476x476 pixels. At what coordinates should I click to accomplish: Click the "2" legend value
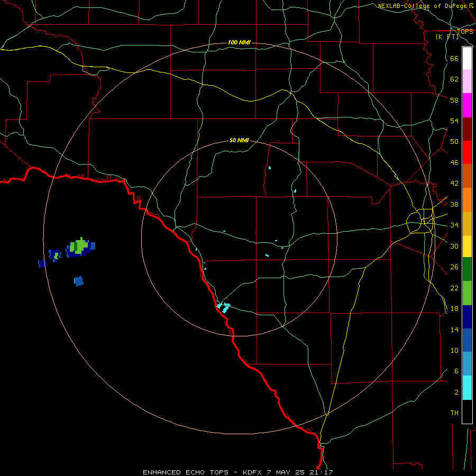point(456,392)
